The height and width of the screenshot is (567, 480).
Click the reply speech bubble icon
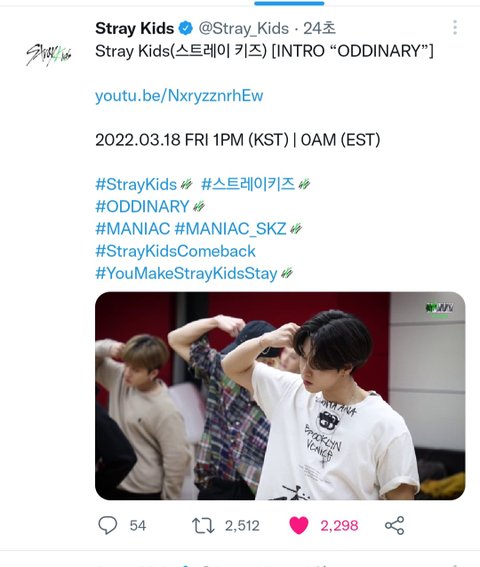107,525
